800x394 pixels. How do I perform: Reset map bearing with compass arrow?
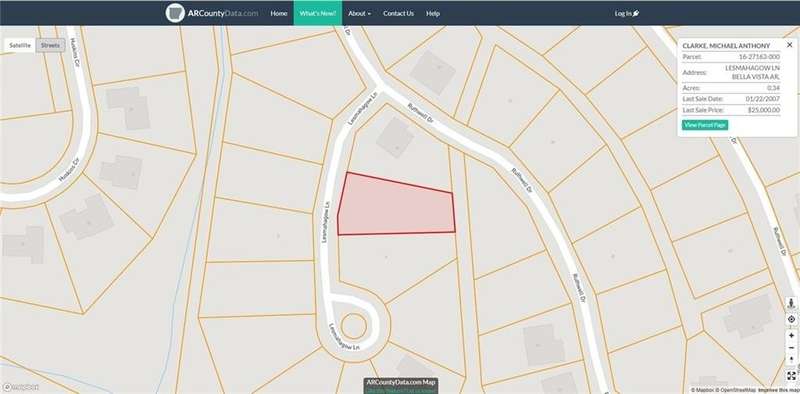791,359
